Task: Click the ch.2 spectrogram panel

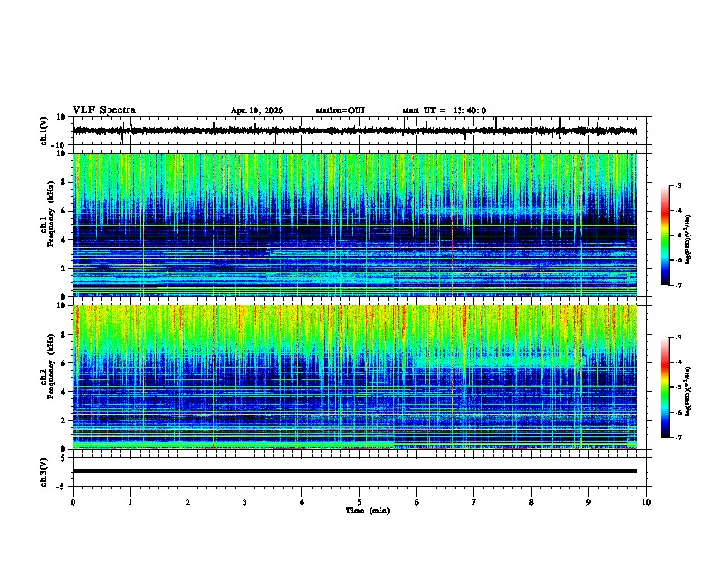Action: coord(354,377)
